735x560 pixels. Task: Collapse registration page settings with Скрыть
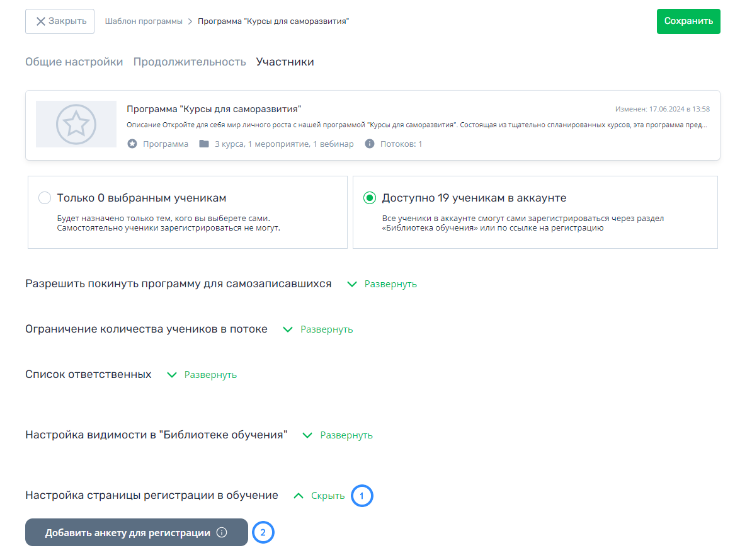319,496
